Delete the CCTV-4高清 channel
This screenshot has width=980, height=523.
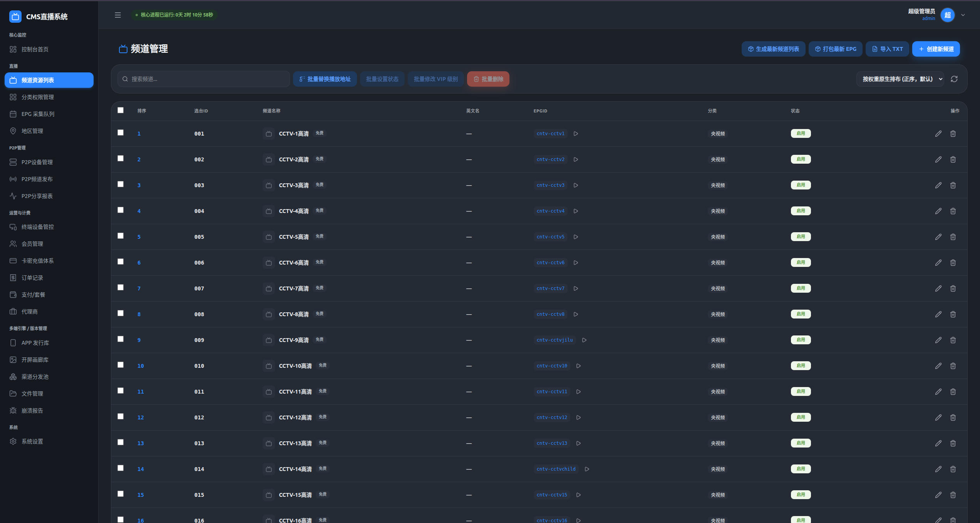tap(953, 211)
